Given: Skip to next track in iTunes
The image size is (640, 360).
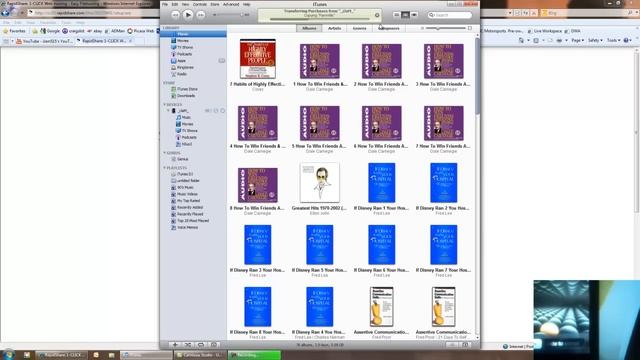Looking at the screenshot, I should click(x=201, y=15).
